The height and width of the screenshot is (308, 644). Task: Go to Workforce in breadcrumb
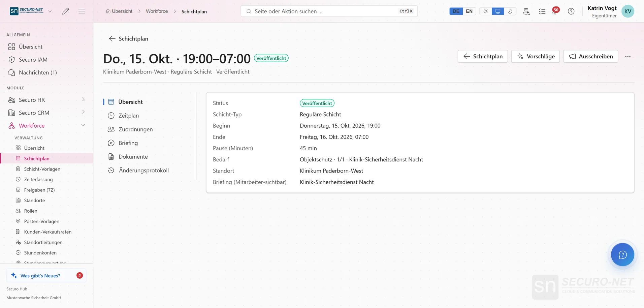[x=157, y=11]
